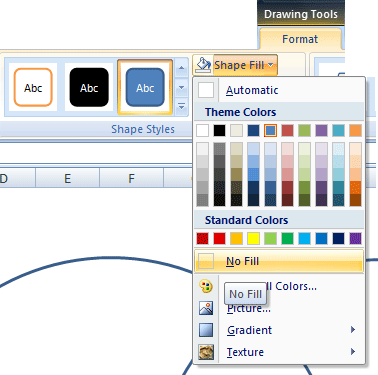Pick olive green theme color swatch
Viewport: 378px width, 375px height.
tap(304, 130)
